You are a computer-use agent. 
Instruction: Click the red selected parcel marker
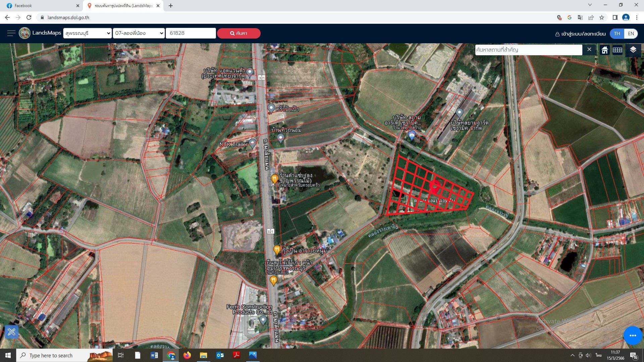[435, 187]
